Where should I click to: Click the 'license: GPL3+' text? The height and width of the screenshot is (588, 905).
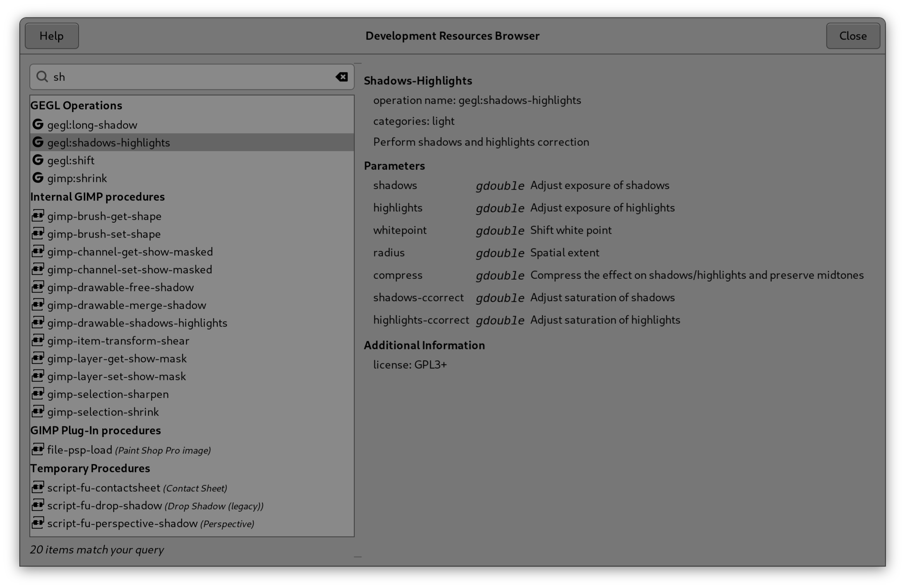click(x=410, y=365)
